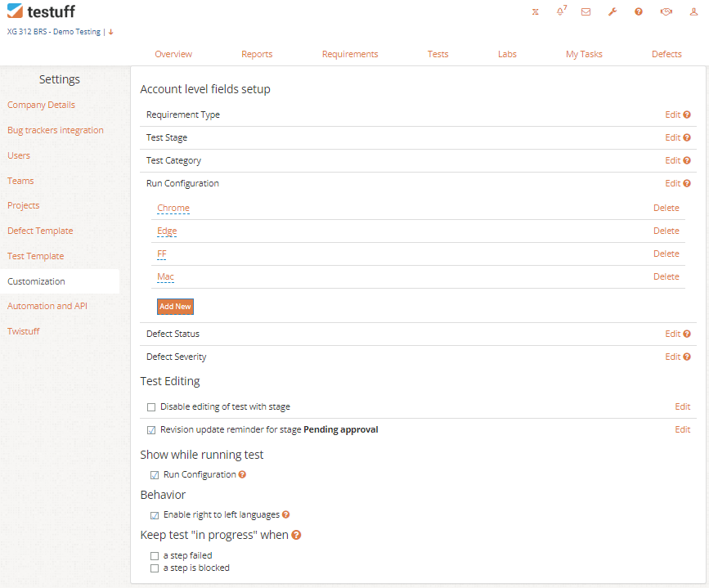Click XG 312 BRS - Demo Testing project name
The height and width of the screenshot is (588, 709).
pyautogui.click(x=54, y=32)
